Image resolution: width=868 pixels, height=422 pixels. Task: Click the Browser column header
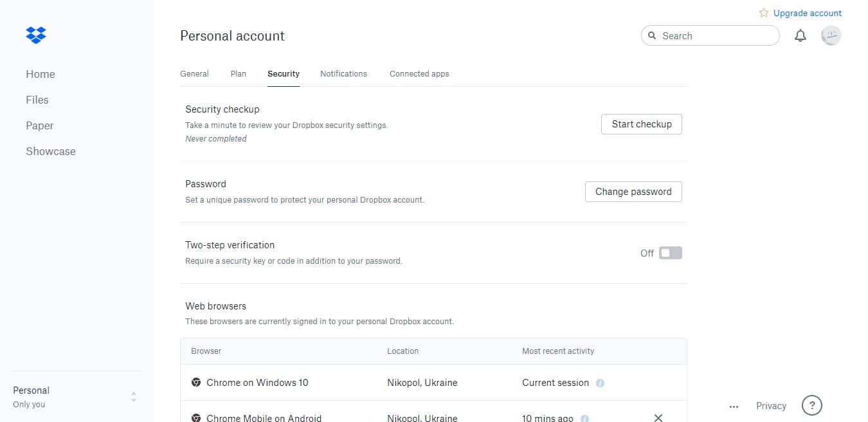pos(206,351)
